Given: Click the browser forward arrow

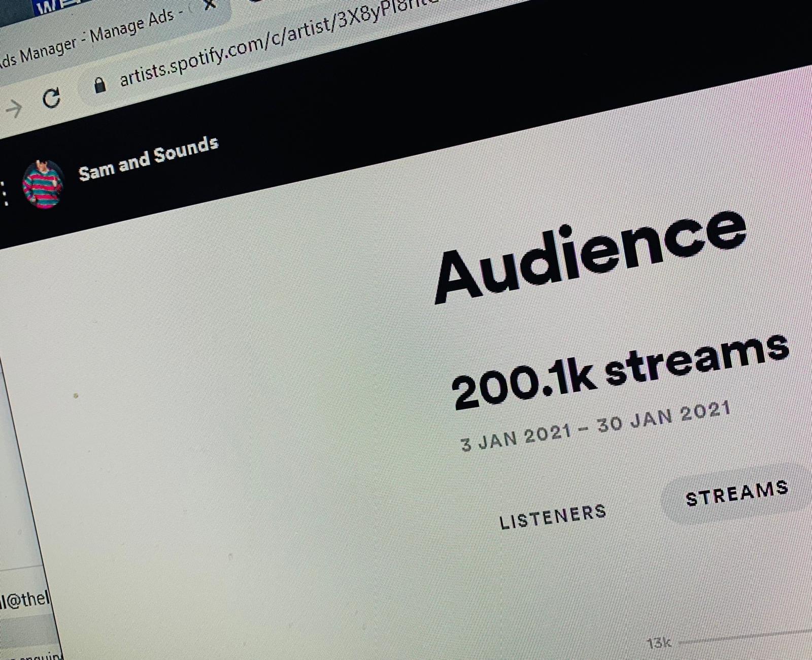Looking at the screenshot, I should point(14,108).
